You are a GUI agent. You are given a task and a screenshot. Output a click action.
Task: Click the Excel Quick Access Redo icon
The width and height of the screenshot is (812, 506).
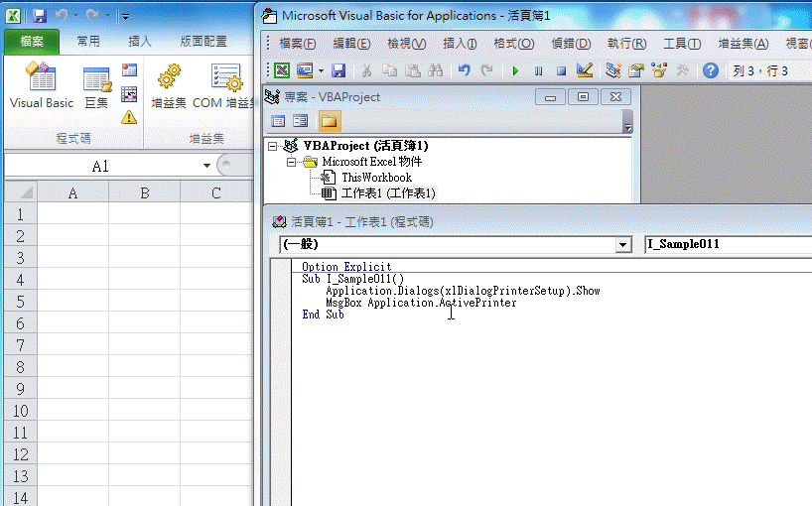click(92, 16)
